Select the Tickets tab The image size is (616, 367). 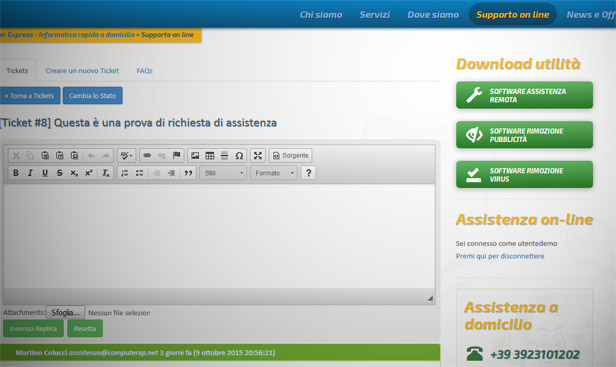[x=17, y=71]
